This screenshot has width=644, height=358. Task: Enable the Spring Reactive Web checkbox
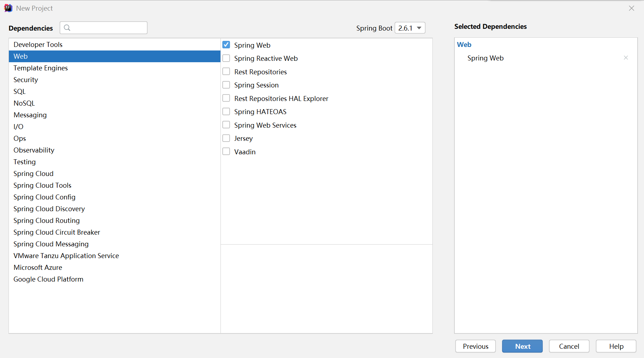tap(226, 58)
